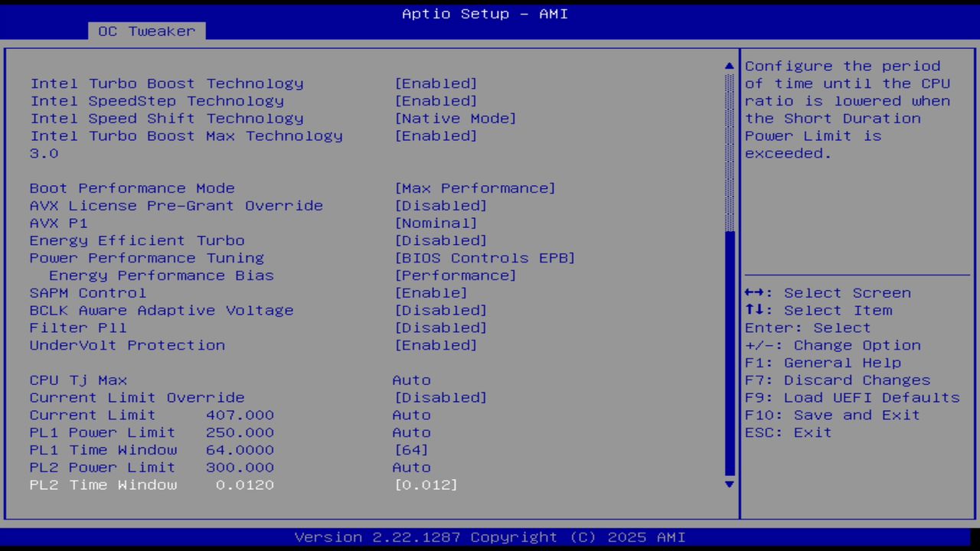
Task: Select the Power Performance Tuning label
Action: coord(147,258)
